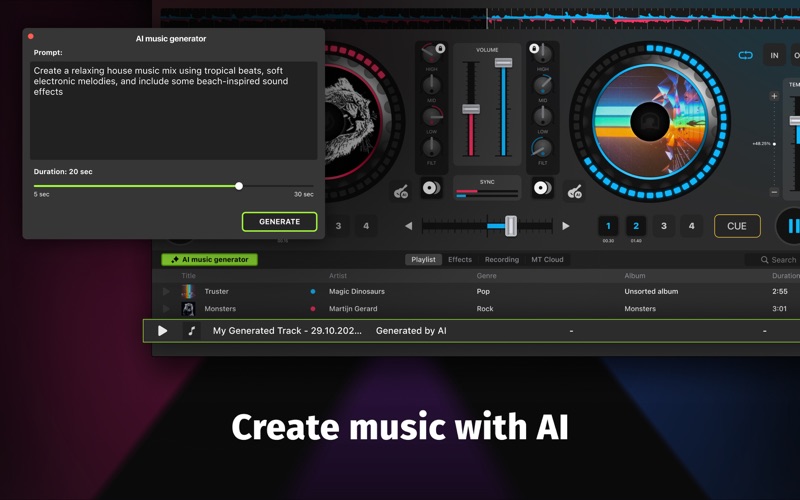Open the left deck AI guitar stems icon
This screenshot has width=800, height=500.
click(401, 191)
